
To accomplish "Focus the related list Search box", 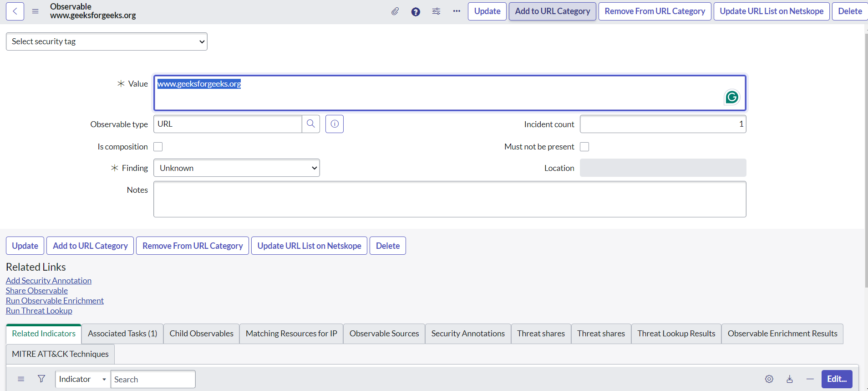I will point(153,379).
